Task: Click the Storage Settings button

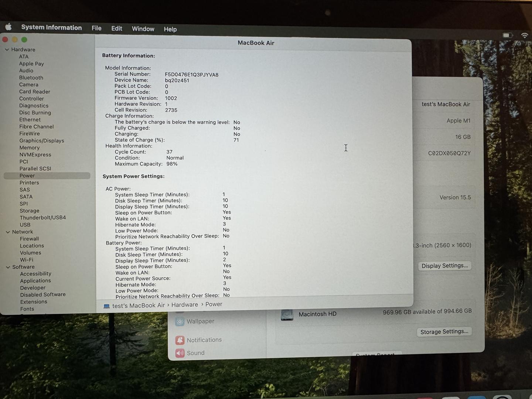Action: (444, 332)
